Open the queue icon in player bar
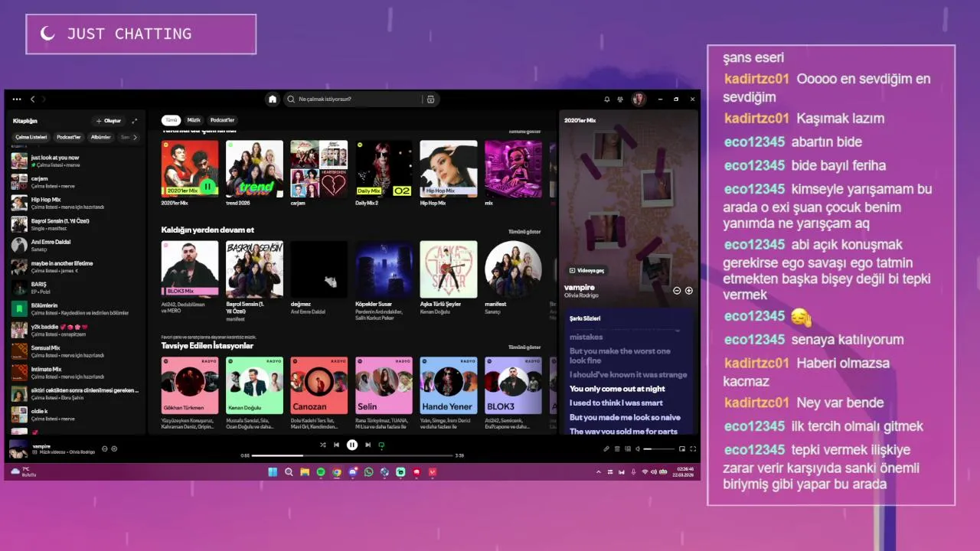 pyautogui.click(x=617, y=448)
